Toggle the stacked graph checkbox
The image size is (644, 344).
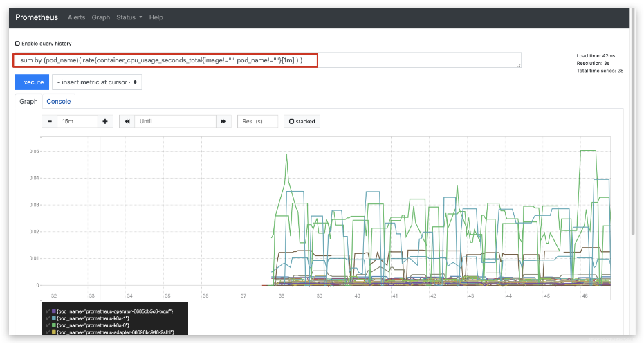(291, 121)
